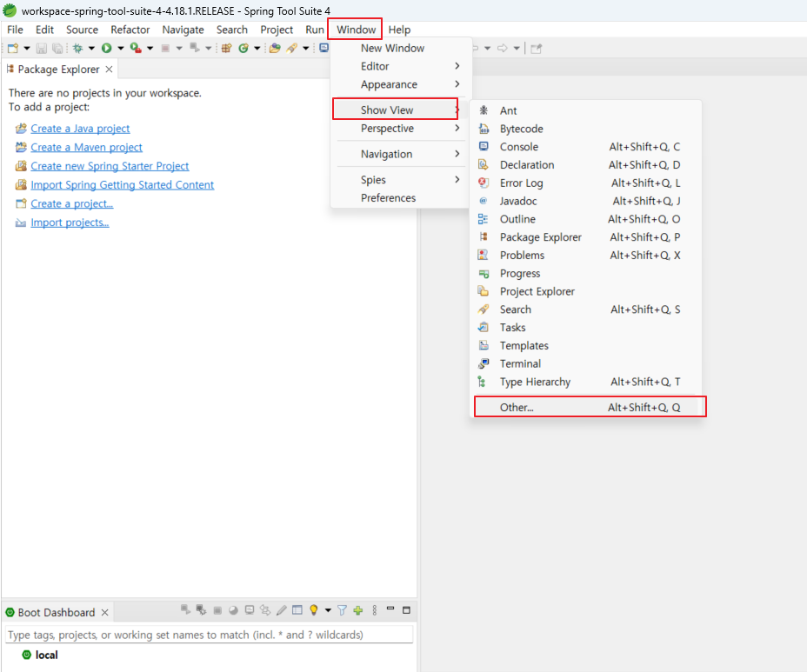807x672 pixels.
Task: Minimize the Boot Dashboard panel
Action: (390, 609)
